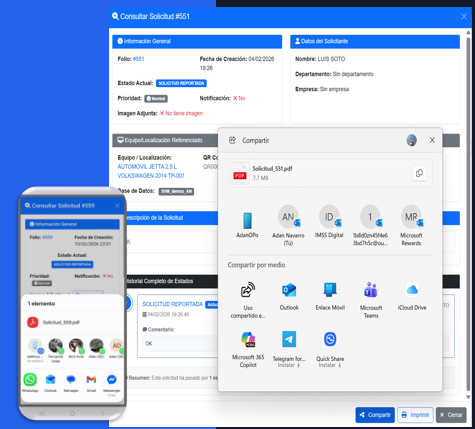Viewport: 475px width, 429px height.
Task: Click the Solicitud_551.pdf file name
Action: click(272, 169)
